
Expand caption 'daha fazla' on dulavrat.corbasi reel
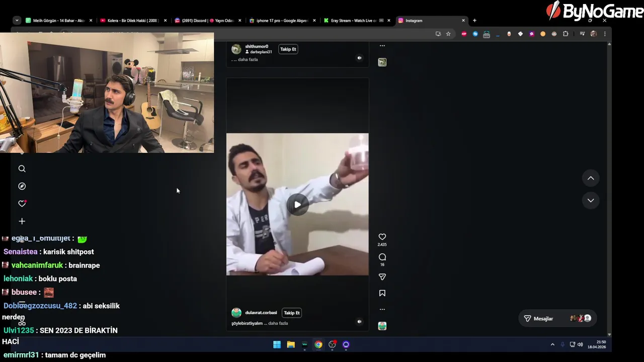pyautogui.click(x=278, y=323)
